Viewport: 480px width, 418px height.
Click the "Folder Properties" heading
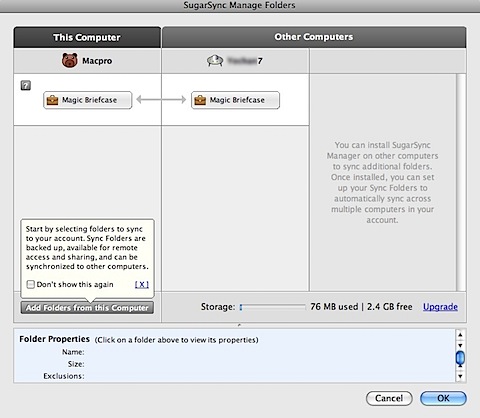click(55, 339)
